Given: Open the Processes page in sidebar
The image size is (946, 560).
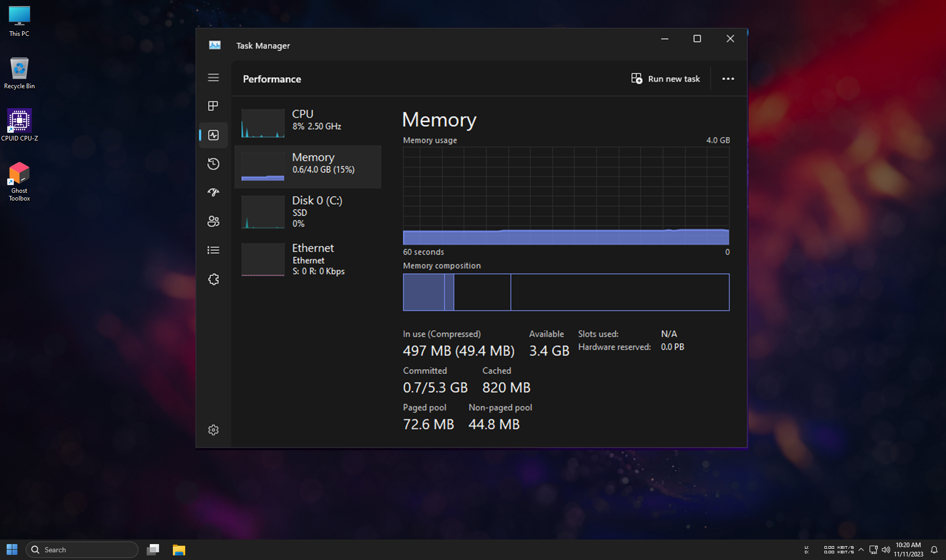Looking at the screenshot, I should [213, 106].
